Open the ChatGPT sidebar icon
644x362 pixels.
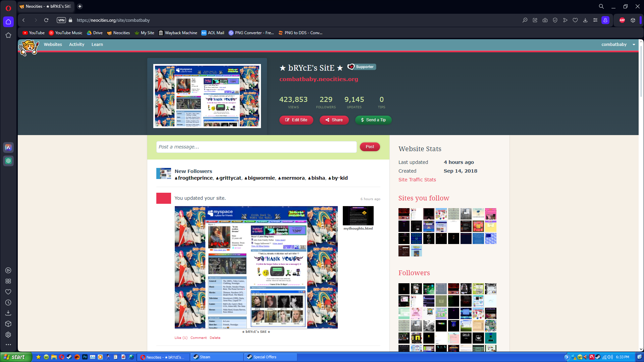click(x=8, y=161)
